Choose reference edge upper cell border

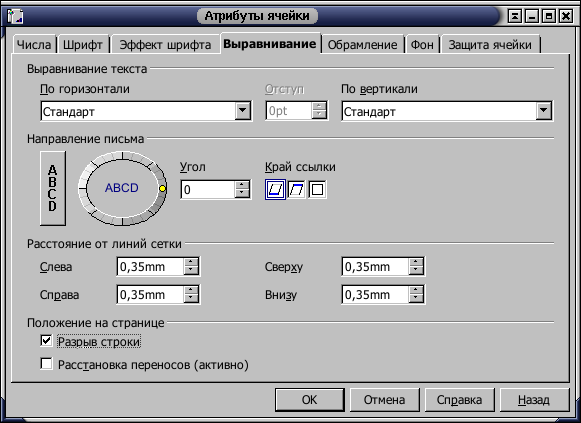296,190
